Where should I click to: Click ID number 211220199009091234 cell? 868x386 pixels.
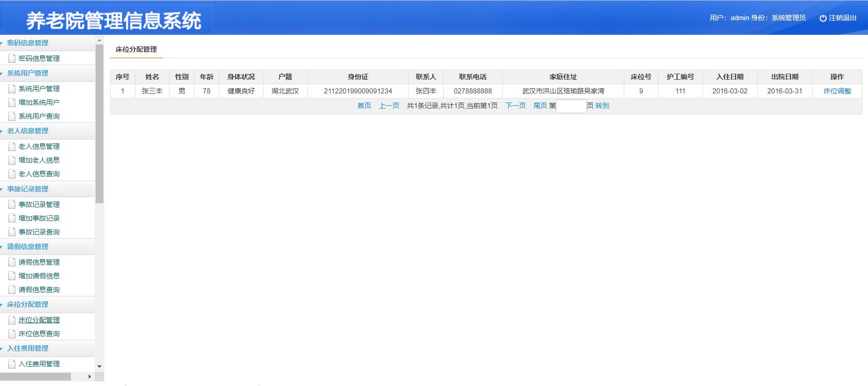(358, 91)
